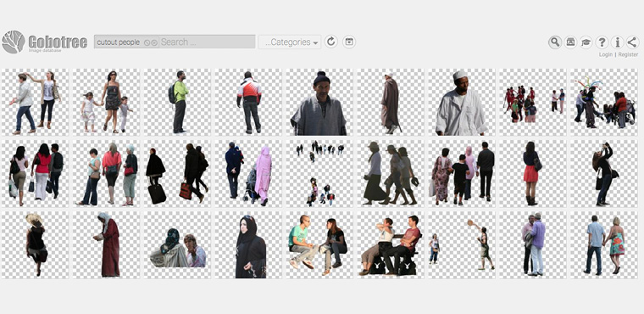Open the graduation cap tutorials icon
The width and height of the screenshot is (644, 314).
click(586, 42)
